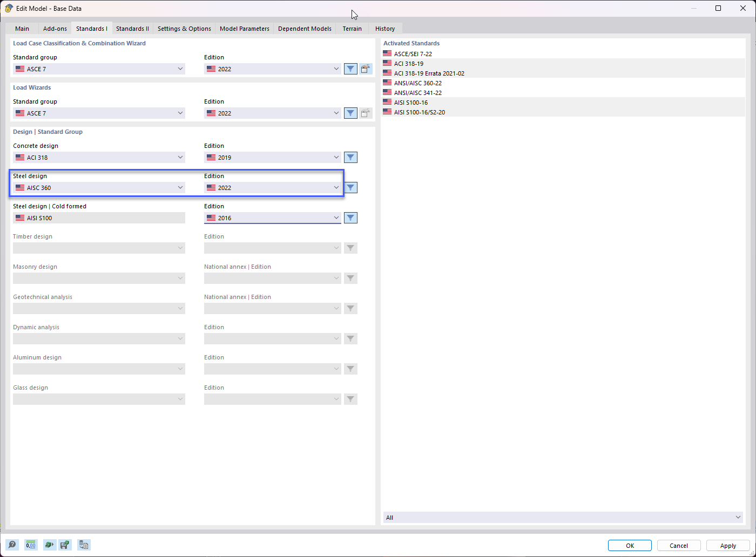Open the Load Case Classification standard group dropdown

[99, 69]
